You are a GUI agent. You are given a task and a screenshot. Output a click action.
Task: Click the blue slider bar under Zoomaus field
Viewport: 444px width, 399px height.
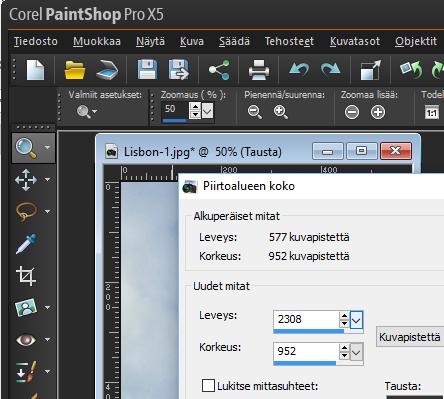174,121
